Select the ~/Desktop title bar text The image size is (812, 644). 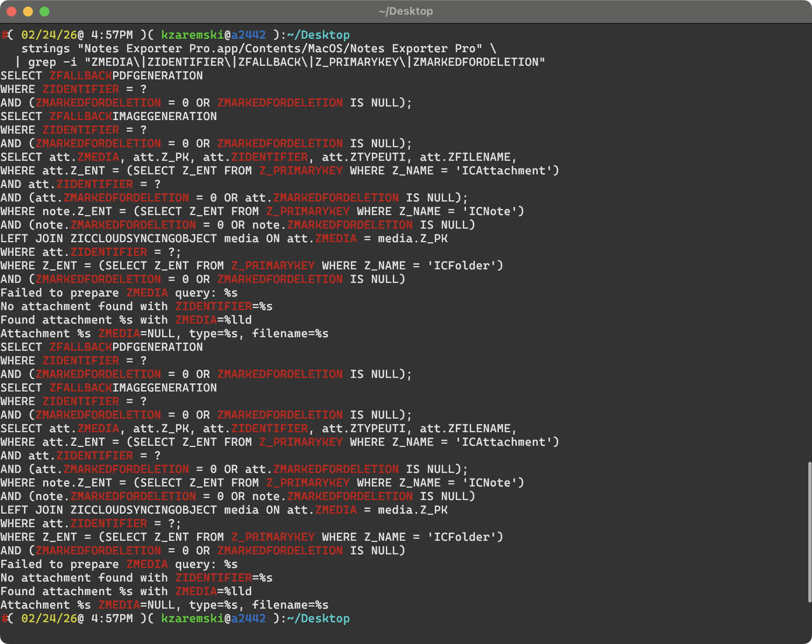click(x=405, y=11)
